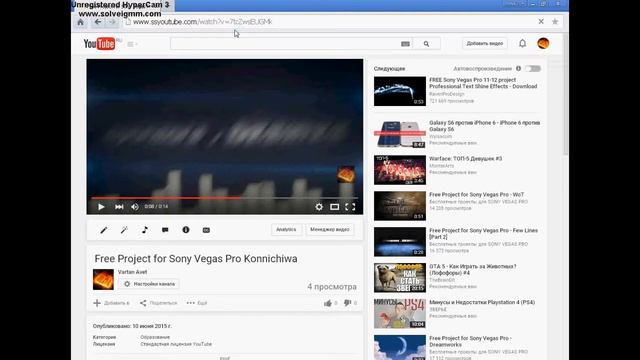Screen dimensions: 640x360
Task: Toggle the Автовоспроизведение autoplay switch
Action: click(x=533, y=69)
